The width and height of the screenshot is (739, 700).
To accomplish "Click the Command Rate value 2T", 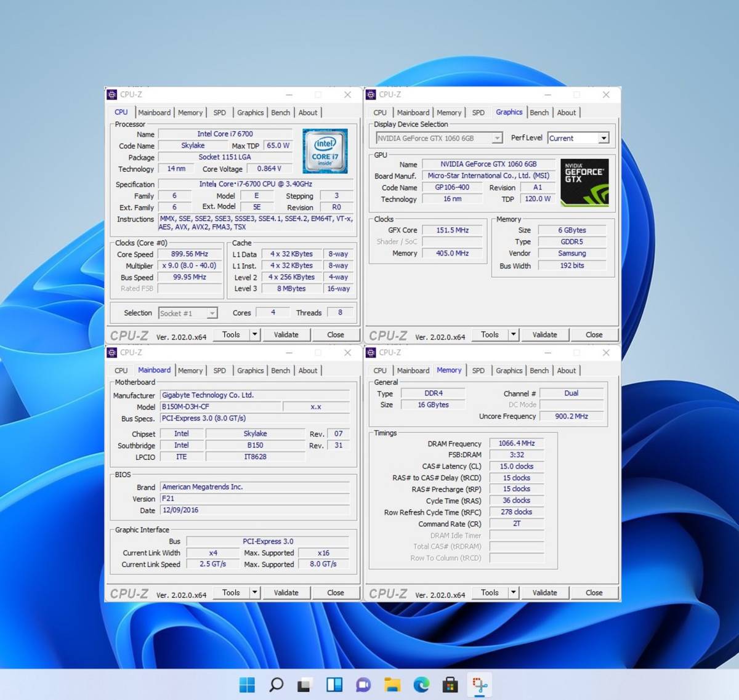I will tap(517, 524).
